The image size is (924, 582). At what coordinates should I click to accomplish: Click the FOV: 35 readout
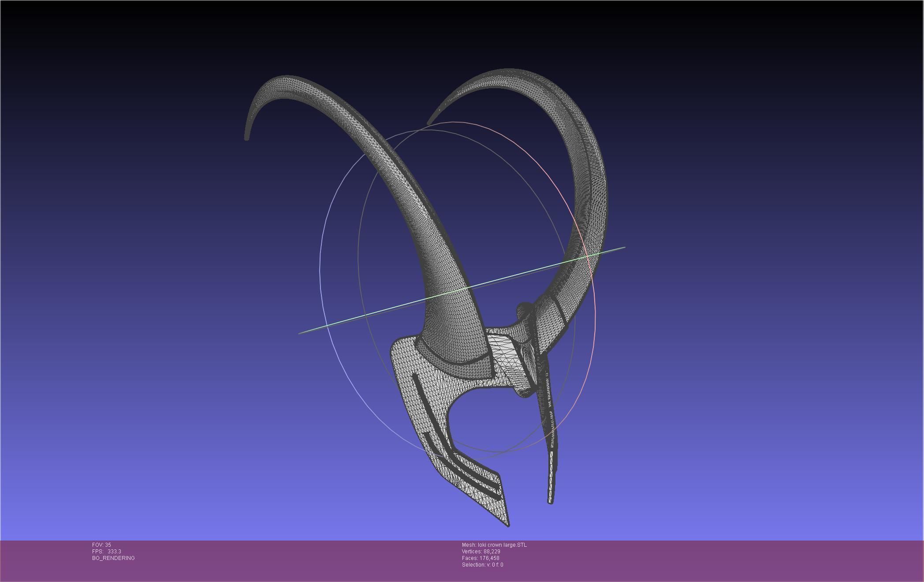[101, 545]
